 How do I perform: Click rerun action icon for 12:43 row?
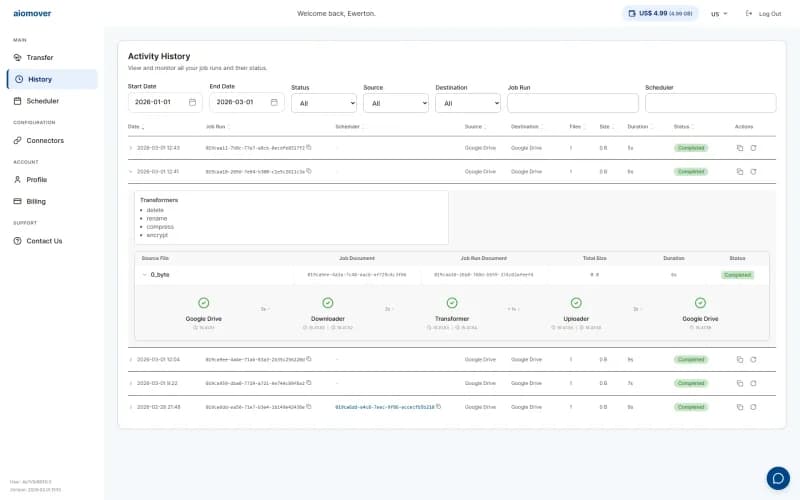(x=753, y=148)
